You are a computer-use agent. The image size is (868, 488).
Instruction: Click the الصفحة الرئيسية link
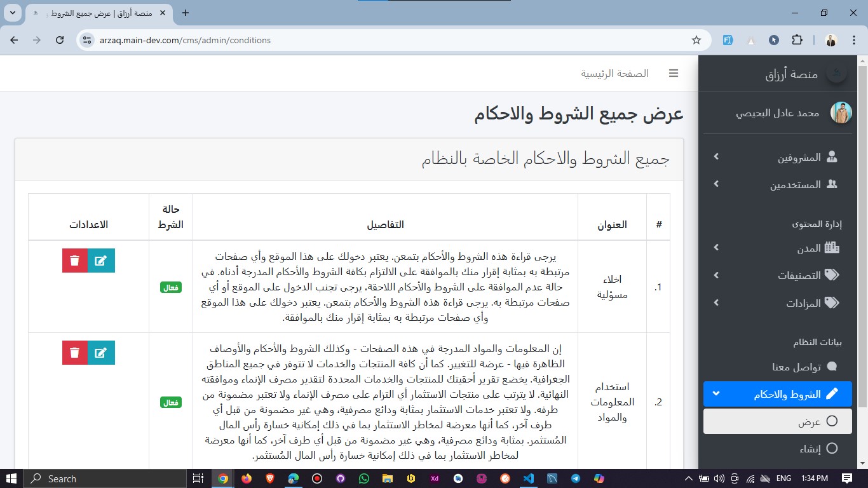coord(614,73)
